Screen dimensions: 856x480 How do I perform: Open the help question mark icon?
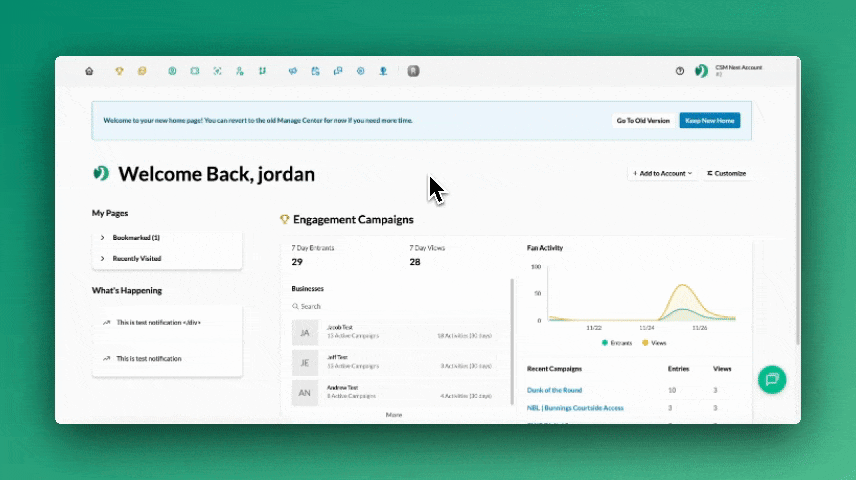[680, 71]
